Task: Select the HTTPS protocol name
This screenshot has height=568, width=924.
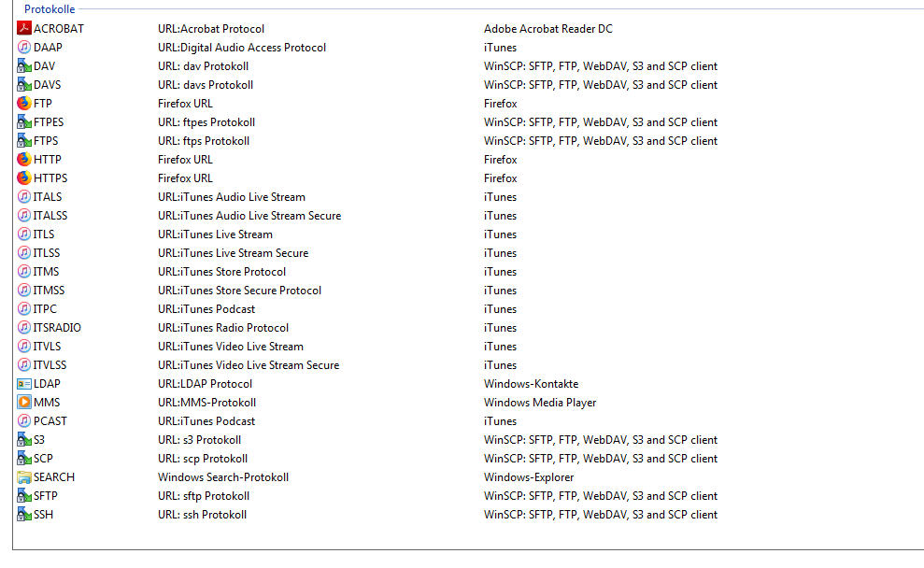Action: tap(50, 177)
